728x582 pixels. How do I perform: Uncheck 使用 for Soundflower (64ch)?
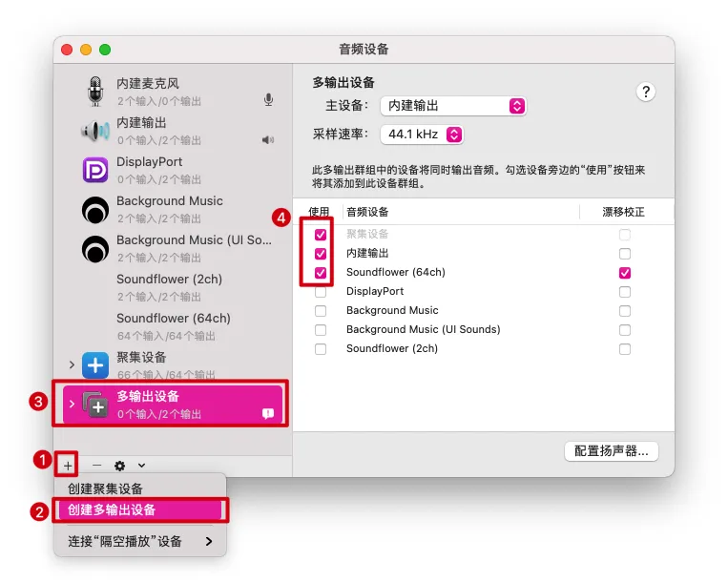coord(321,273)
